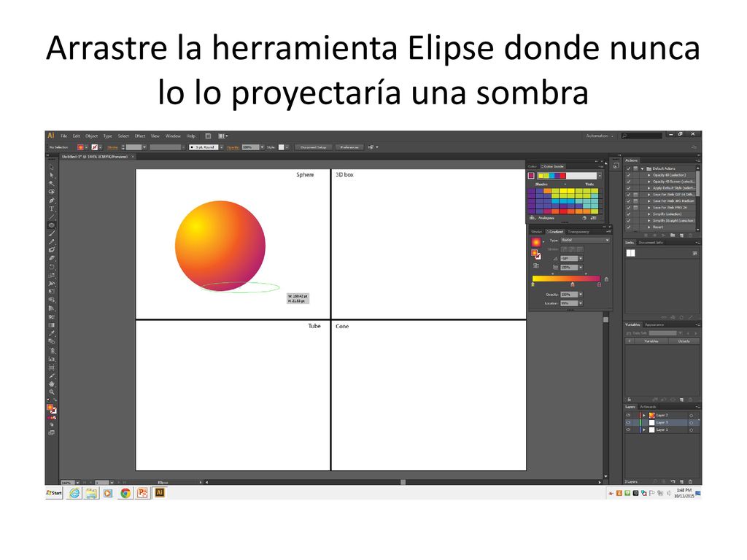Select the Ellipse tool in toolbox

(52, 225)
